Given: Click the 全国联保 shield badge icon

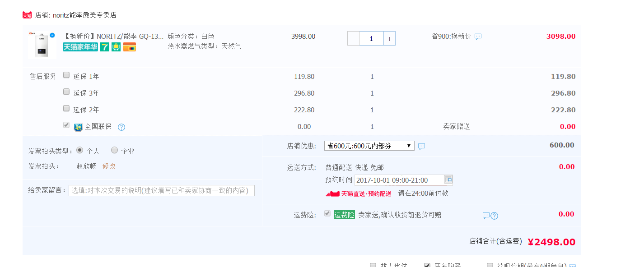Looking at the screenshot, I should tap(78, 127).
